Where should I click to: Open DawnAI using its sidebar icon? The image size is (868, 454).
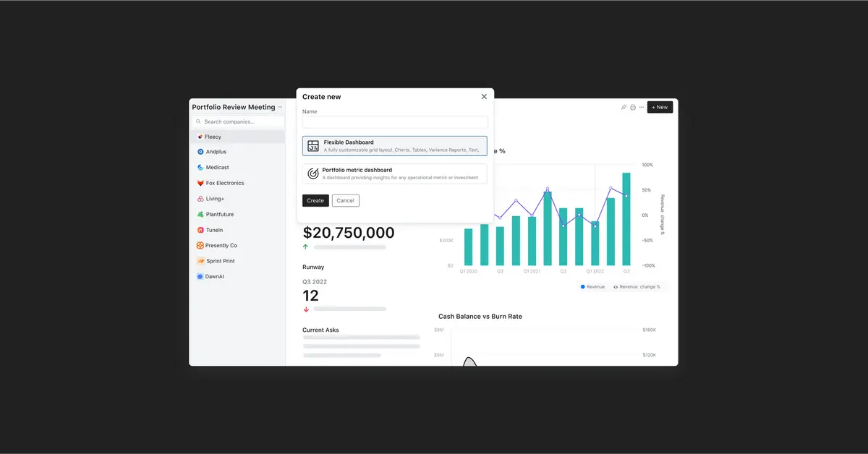[x=200, y=276]
